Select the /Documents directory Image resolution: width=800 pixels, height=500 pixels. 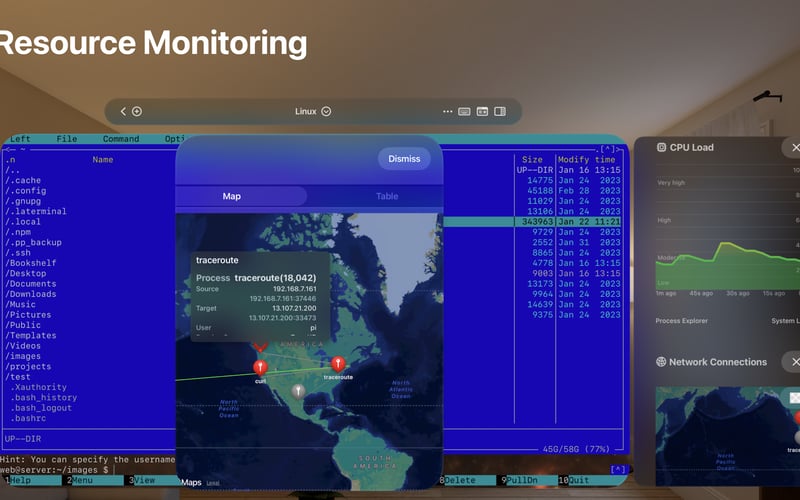31,284
